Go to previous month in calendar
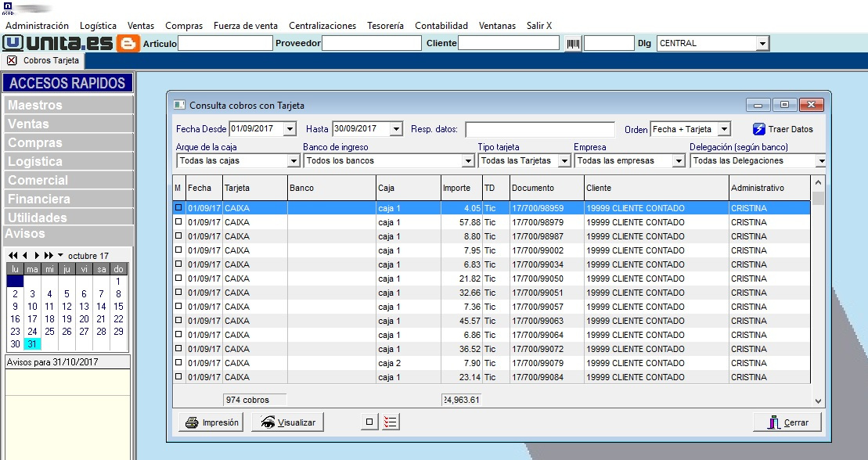The width and height of the screenshot is (868, 460). point(25,255)
